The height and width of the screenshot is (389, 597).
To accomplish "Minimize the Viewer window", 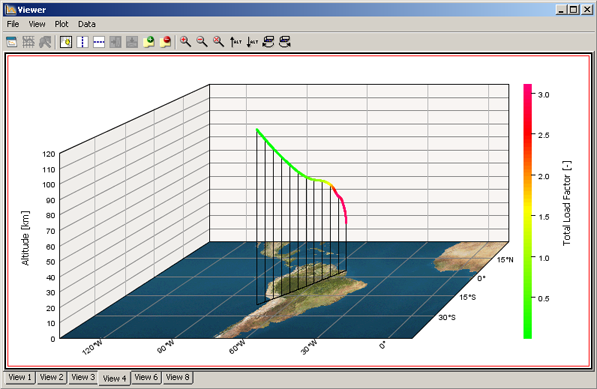I will click(x=560, y=10).
